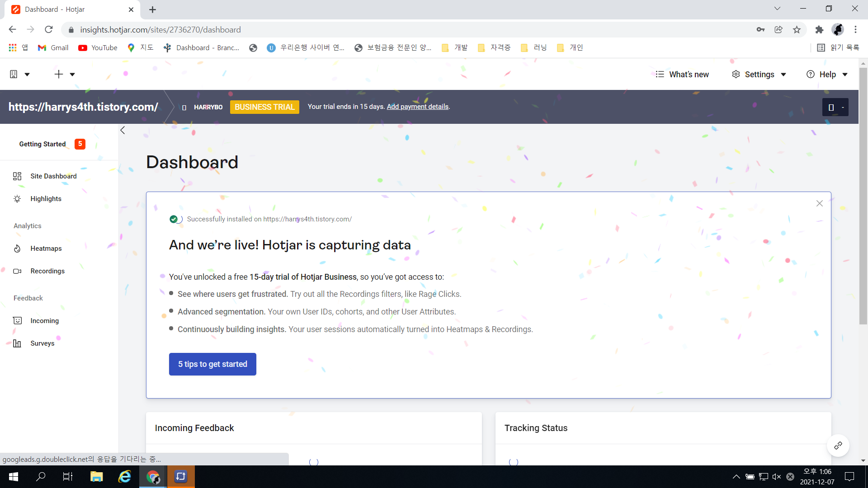
Task: Collapse the left sidebar with chevron
Action: (123, 131)
